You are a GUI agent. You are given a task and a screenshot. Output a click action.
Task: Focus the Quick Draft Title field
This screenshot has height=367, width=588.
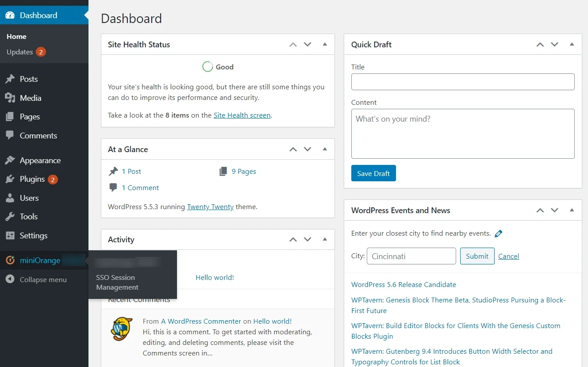point(463,82)
